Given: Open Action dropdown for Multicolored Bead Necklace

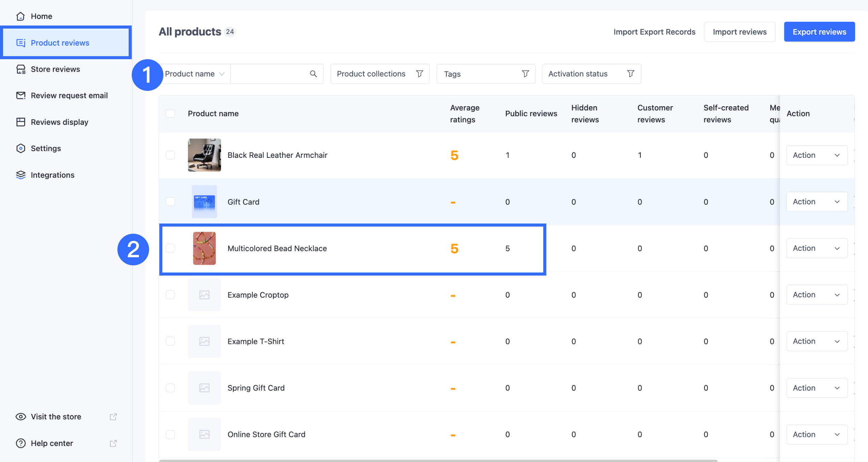Looking at the screenshot, I should (817, 248).
